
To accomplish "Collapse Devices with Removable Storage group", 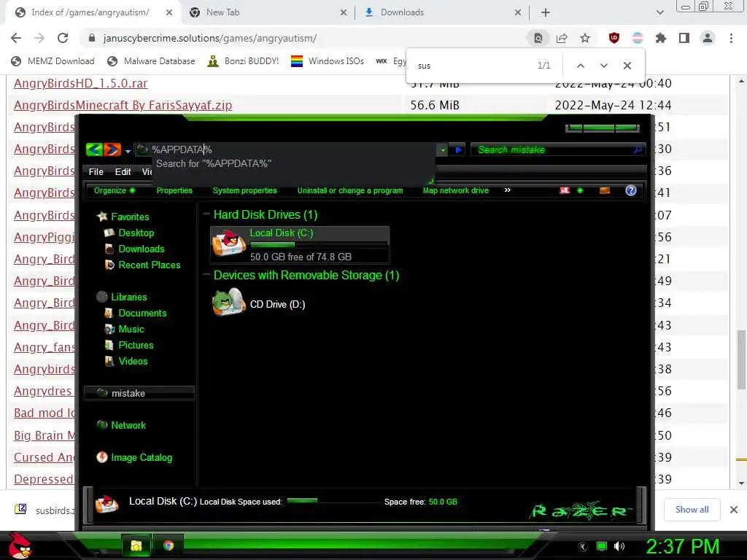I will coord(206,275).
